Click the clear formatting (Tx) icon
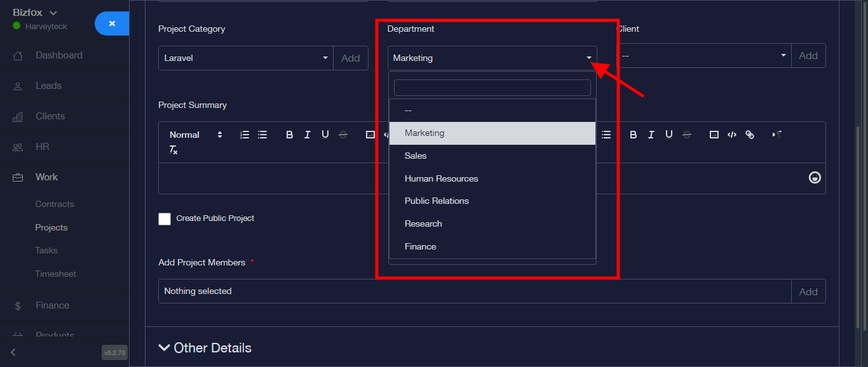Screen dimensions: 868x367 coord(173,150)
